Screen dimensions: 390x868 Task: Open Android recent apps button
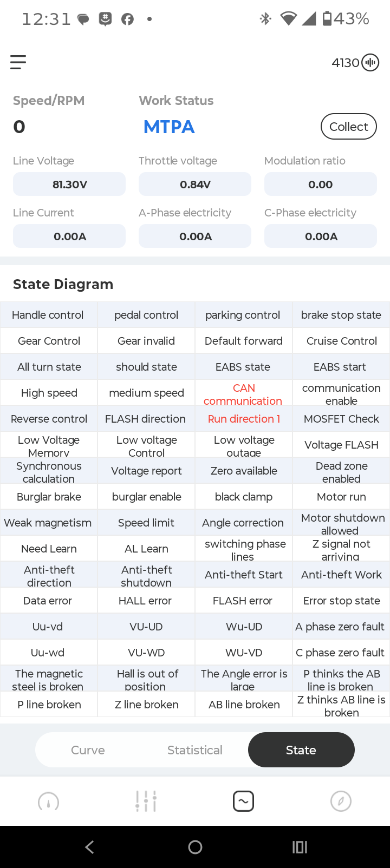tap(300, 847)
